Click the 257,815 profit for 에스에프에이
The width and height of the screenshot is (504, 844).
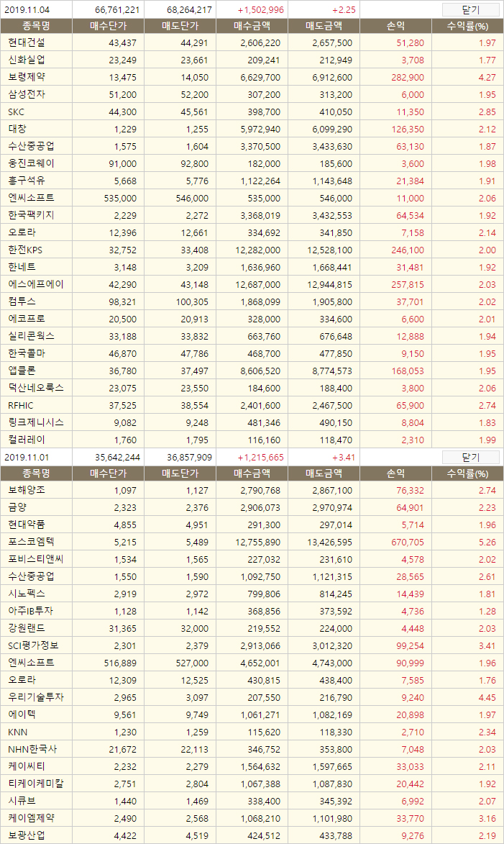408,285
